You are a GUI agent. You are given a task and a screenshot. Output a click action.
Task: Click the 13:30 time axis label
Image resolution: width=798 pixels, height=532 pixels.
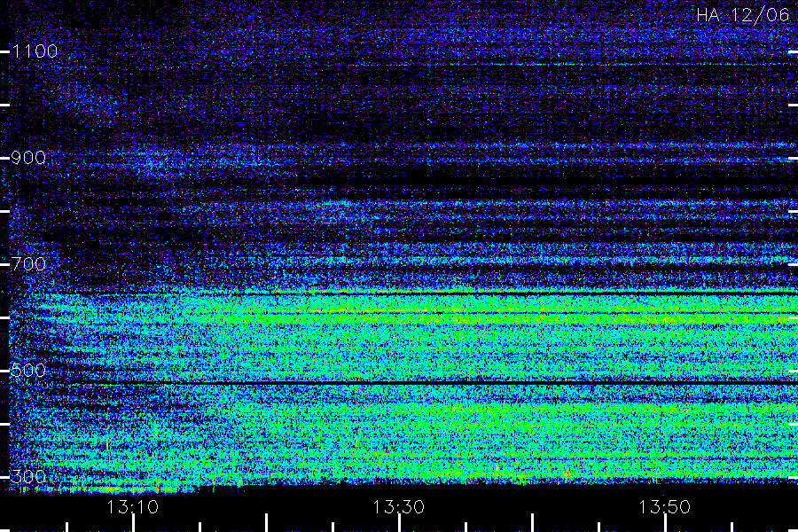point(398,507)
